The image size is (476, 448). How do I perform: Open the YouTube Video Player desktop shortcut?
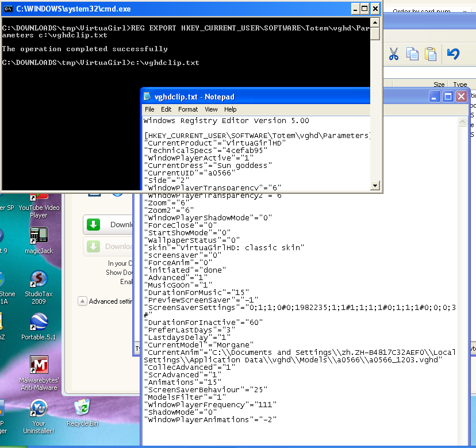pos(39,206)
